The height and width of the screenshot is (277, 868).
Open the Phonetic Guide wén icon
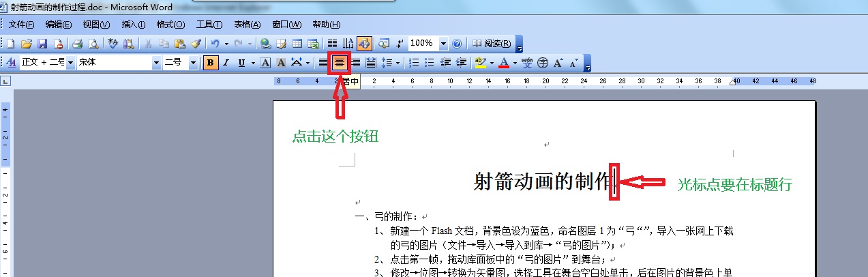point(527,63)
